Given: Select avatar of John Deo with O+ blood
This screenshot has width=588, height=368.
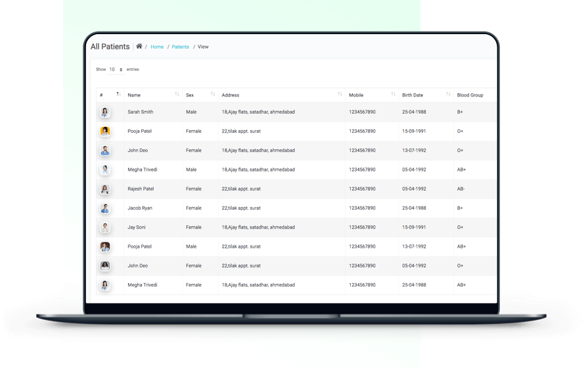Looking at the screenshot, I should tap(105, 150).
